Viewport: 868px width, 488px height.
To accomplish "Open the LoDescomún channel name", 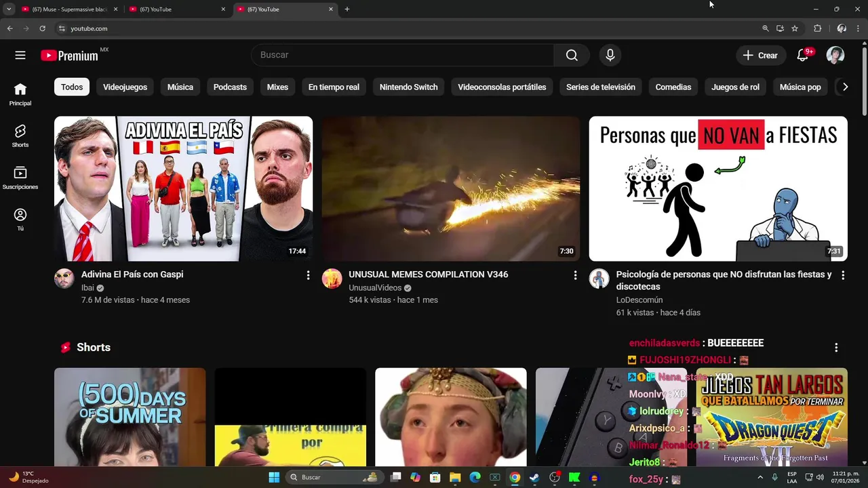I will (x=639, y=300).
